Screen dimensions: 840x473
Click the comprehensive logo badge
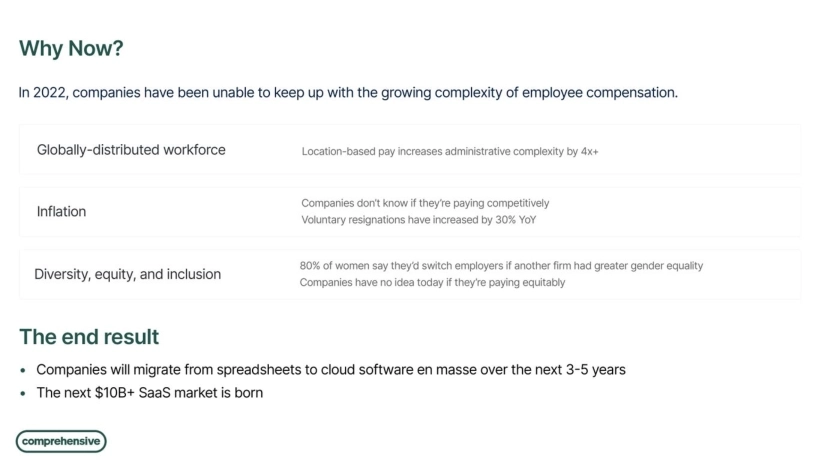[61, 441]
